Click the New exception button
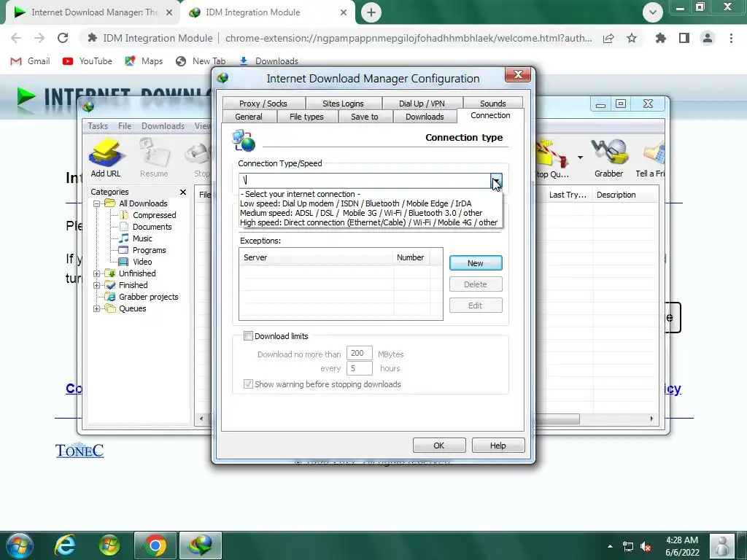This screenshot has height=560, width=747. pyautogui.click(x=476, y=262)
